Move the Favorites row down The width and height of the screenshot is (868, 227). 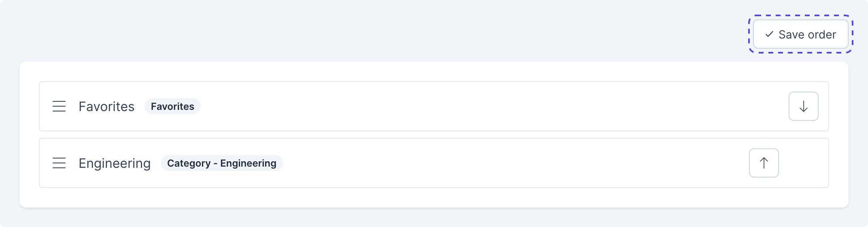coord(803,107)
